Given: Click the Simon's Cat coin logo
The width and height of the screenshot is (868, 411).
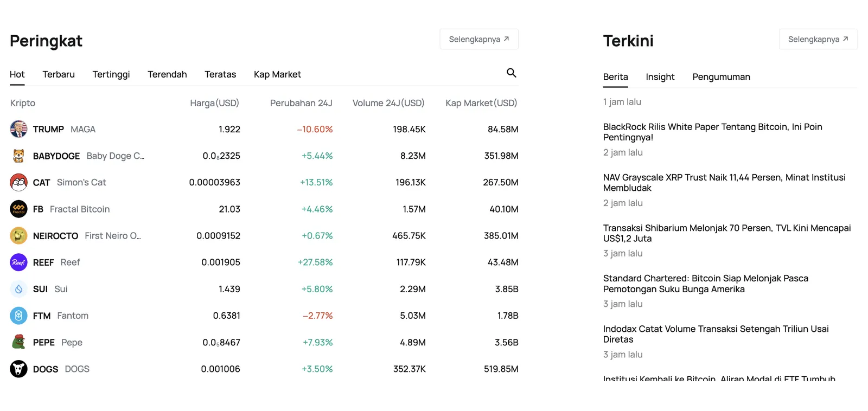Looking at the screenshot, I should pos(18,182).
